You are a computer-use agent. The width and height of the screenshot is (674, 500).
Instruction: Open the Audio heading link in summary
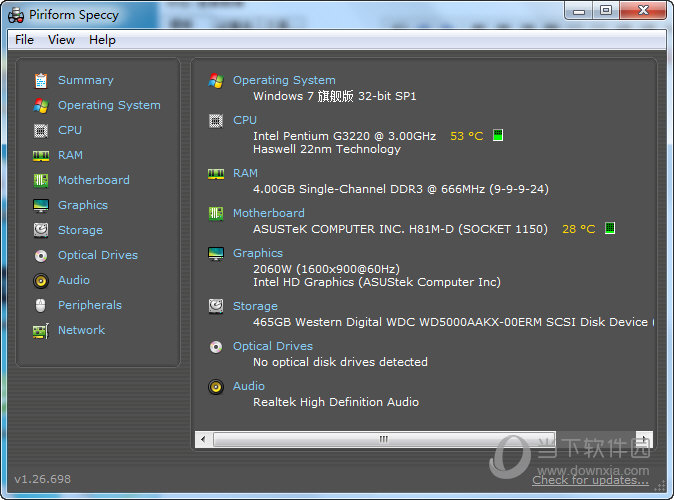click(x=249, y=387)
